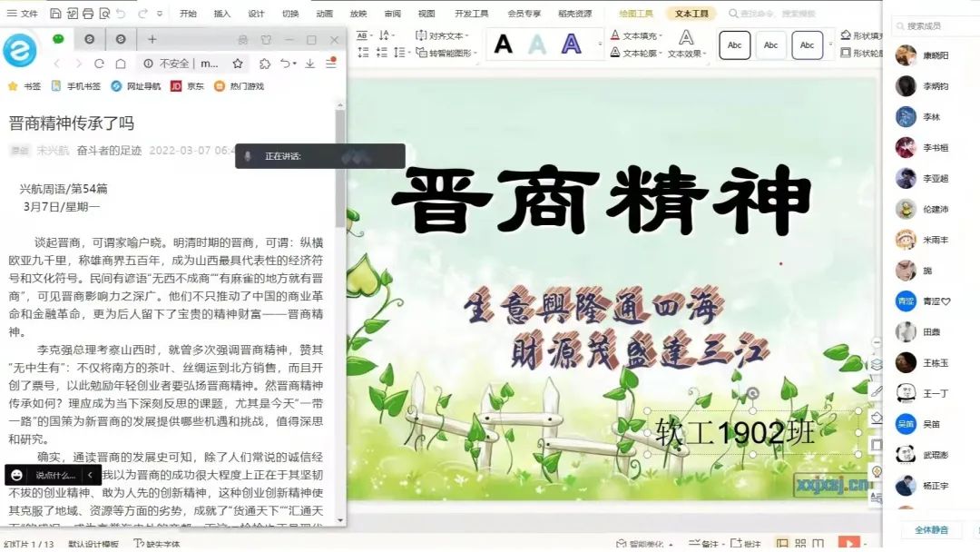The width and height of the screenshot is (980, 552).
Task: Open the 文件 menu
Action: pos(23,13)
